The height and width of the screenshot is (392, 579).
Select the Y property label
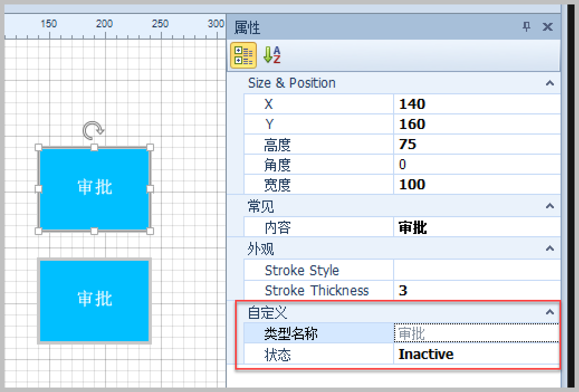(269, 124)
